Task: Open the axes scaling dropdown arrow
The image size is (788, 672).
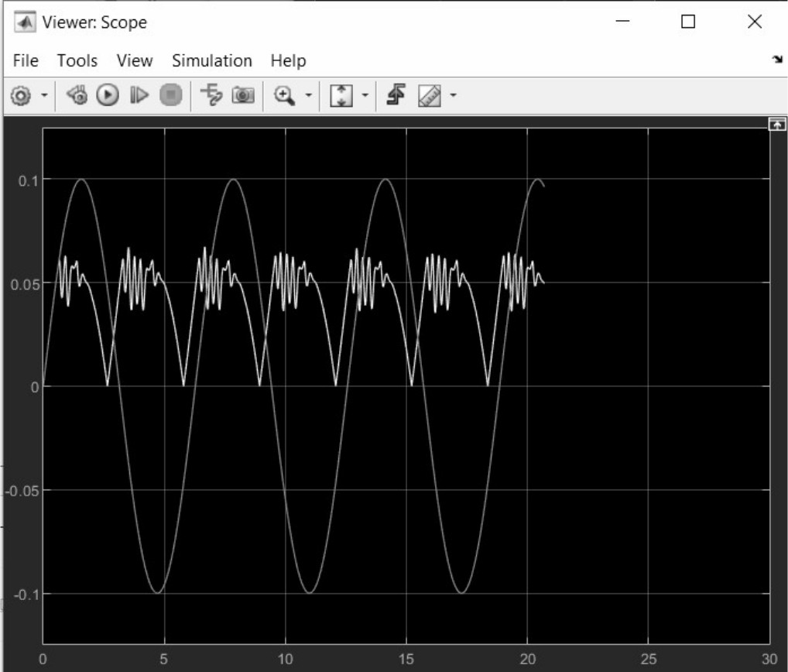Action: click(365, 95)
